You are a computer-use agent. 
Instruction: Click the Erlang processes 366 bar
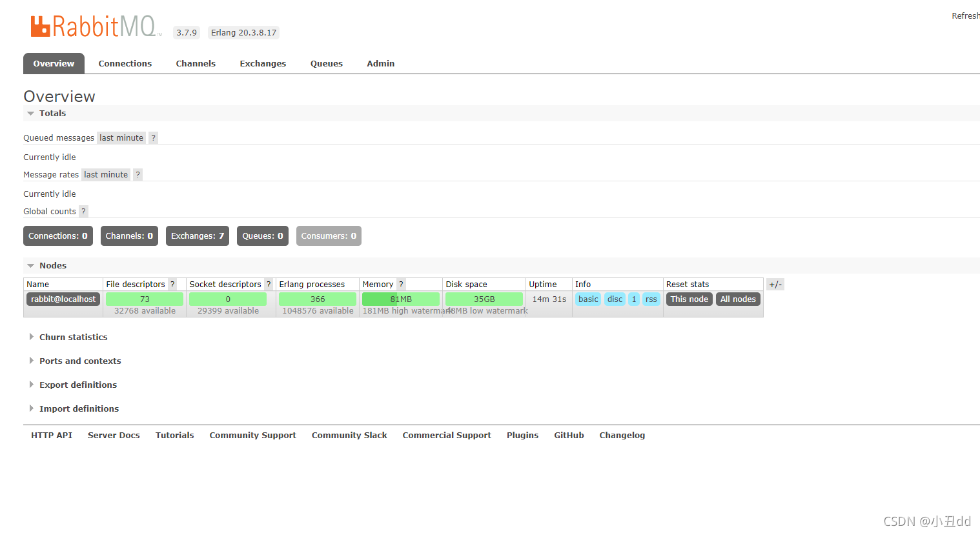(x=318, y=299)
